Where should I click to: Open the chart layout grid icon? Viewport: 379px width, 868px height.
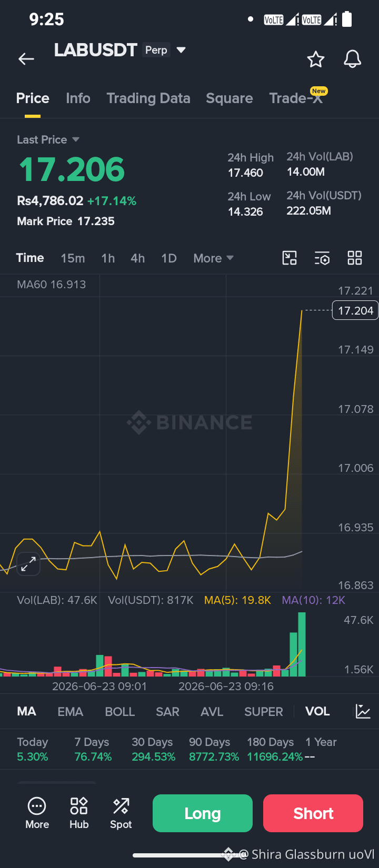point(355,258)
